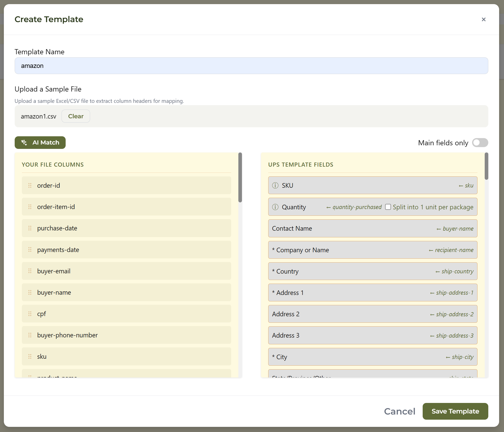Image resolution: width=504 pixels, height=432 pixels.
Task: Click the drag handle beside cpf
Action: point(30,314)
